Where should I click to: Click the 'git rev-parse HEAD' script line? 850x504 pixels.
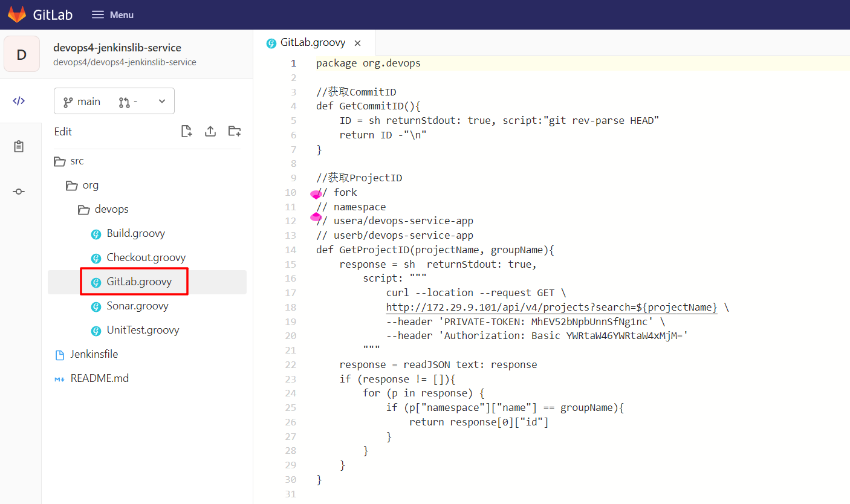click(499, 120)
